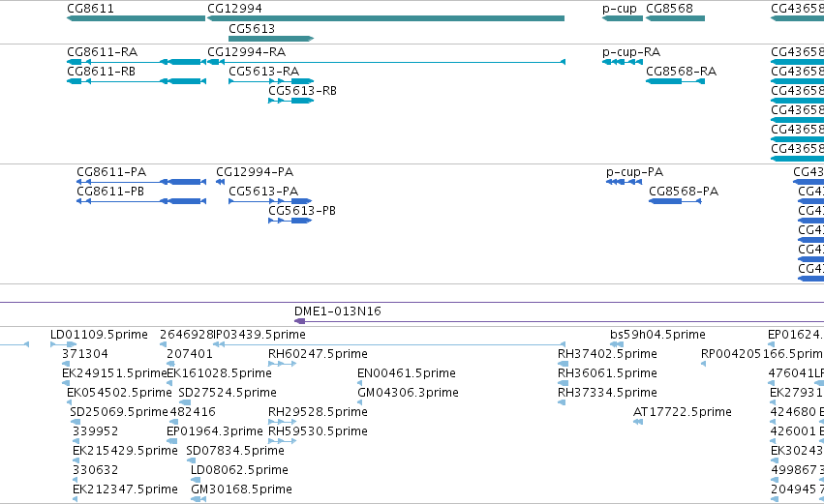Select the CG8568-RA transcript glyph
This screenshot has height=504, width=824.
click(x=675, y=81)
